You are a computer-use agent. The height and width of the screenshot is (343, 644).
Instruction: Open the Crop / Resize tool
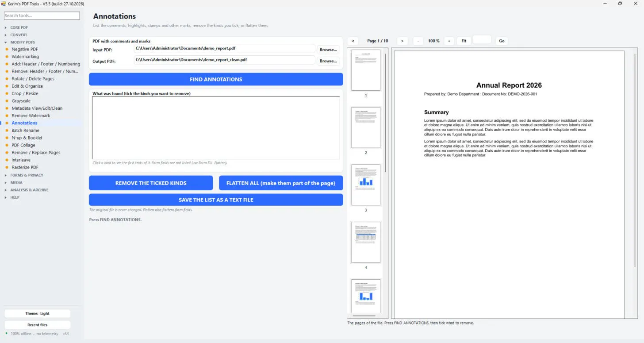[25, 94]
